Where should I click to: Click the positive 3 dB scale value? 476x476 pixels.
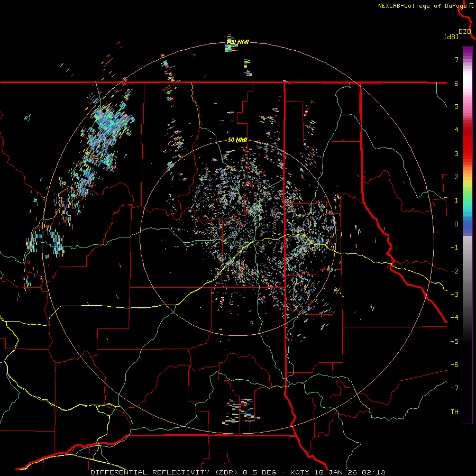[456, 153]
